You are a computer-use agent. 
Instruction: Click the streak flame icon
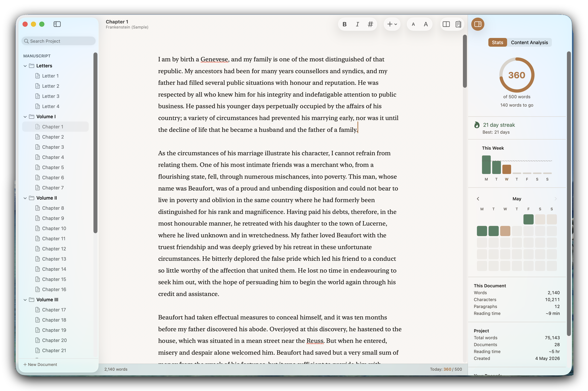[x=477, y=125]
